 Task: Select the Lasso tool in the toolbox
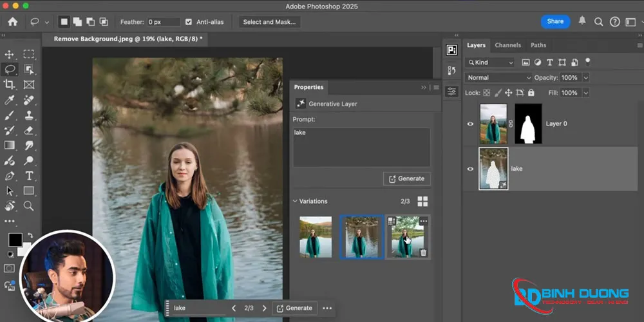[10, 69]
